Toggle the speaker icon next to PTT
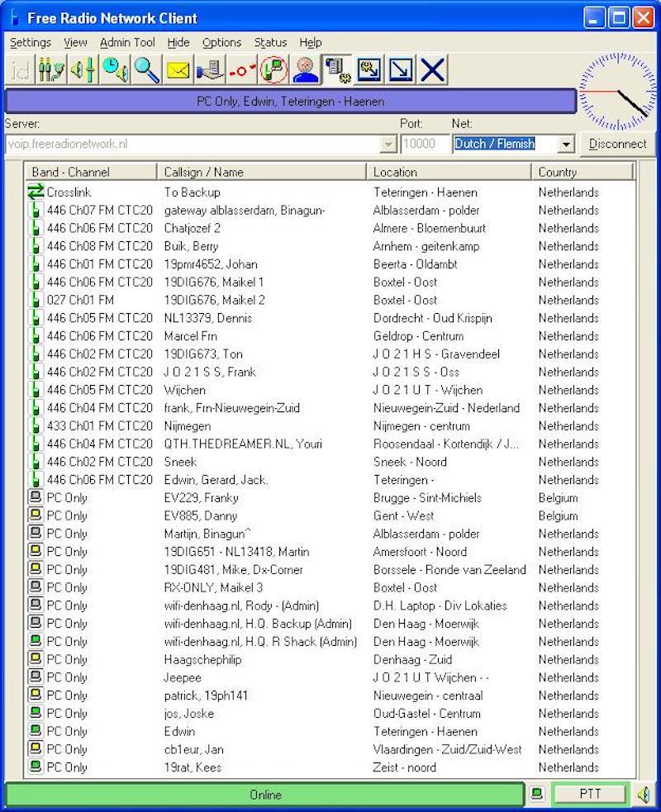 point(643,795)
